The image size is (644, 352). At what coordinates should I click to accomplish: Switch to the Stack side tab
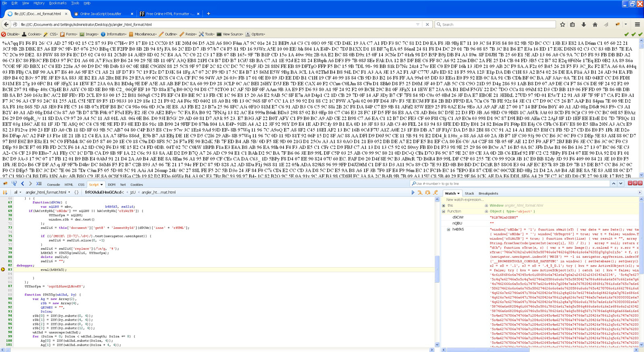click(469, 193)
